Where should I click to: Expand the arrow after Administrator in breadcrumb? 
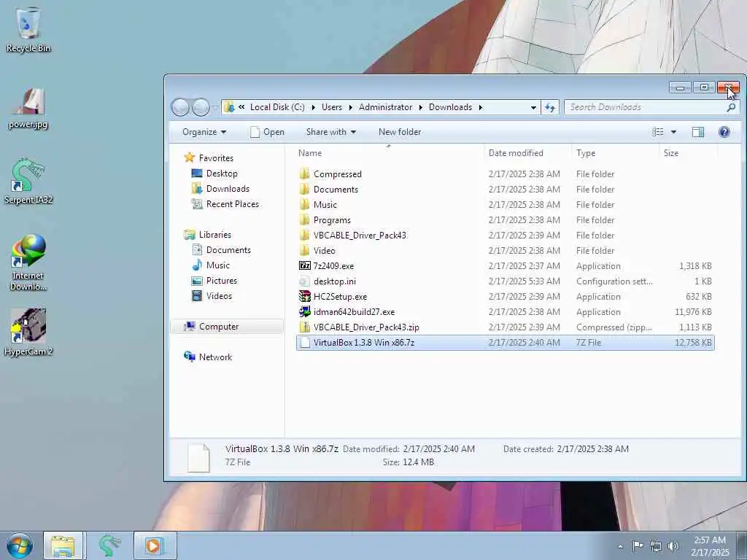(x=421, y=108)
